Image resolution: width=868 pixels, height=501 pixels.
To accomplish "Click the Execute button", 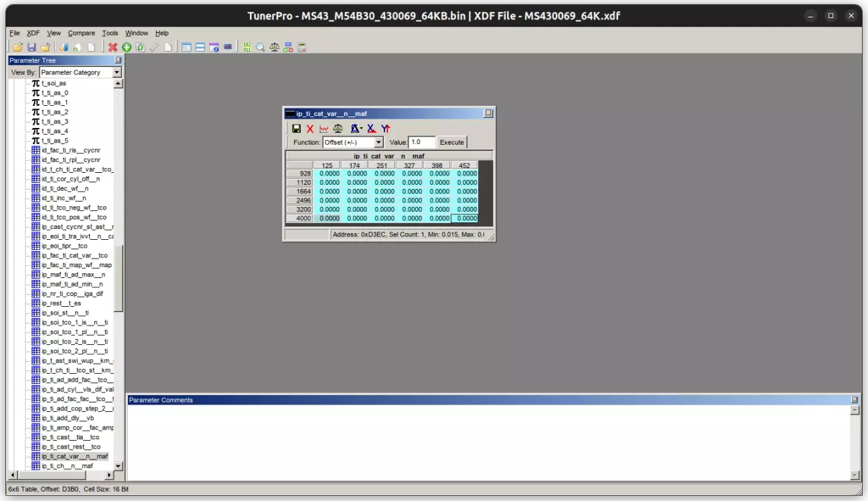I will [451, 142].
